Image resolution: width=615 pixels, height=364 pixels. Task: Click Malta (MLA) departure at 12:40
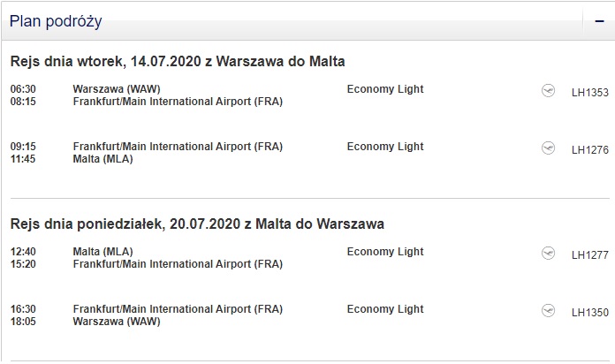[x=102, y=252]
